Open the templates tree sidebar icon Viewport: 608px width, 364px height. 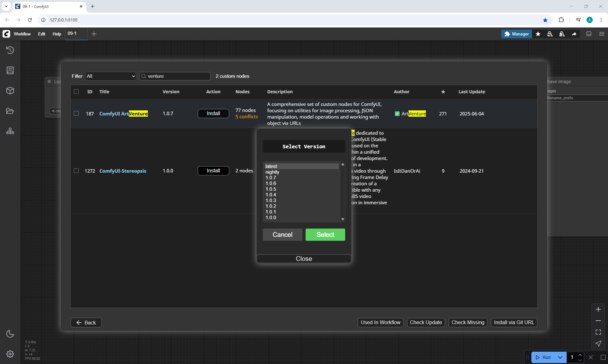pyautogui.click(x=10, y=131)
